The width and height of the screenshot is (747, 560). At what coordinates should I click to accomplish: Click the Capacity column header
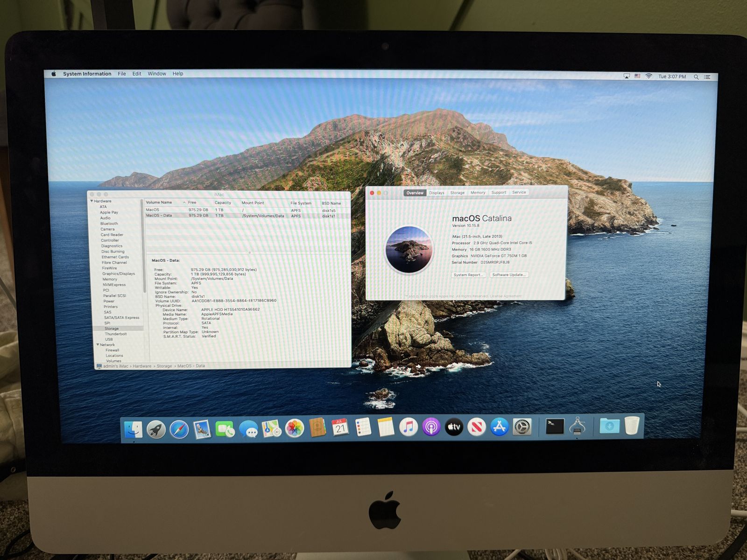tap(223, 203)
